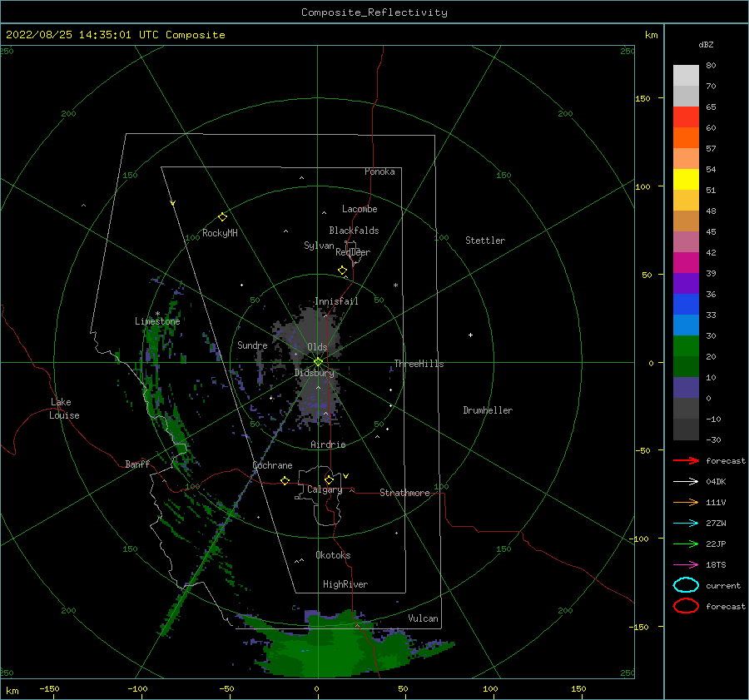Click the HighRiver label
This screenshot has width=749, height=700.
click(x=345, y=584)
